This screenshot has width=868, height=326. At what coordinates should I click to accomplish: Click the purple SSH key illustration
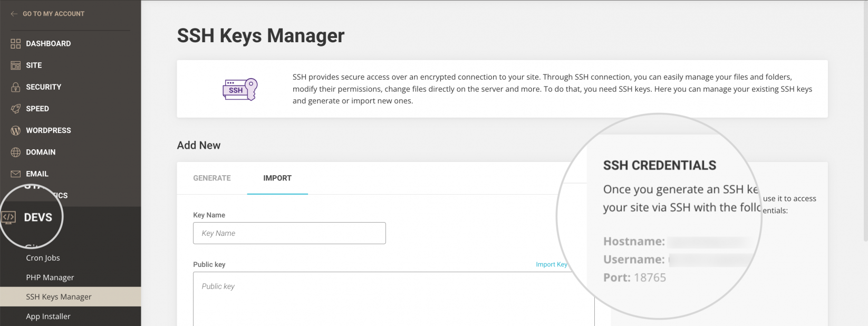point(240,89)
